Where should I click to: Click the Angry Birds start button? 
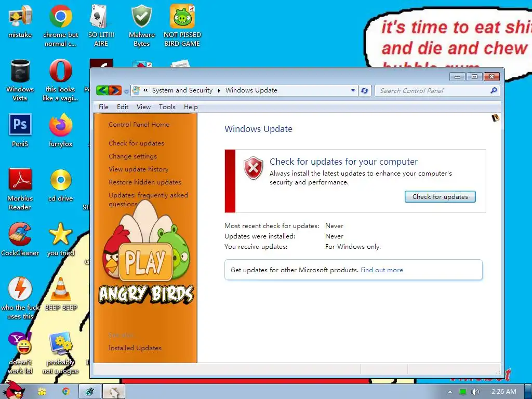(x=14, y=390)
